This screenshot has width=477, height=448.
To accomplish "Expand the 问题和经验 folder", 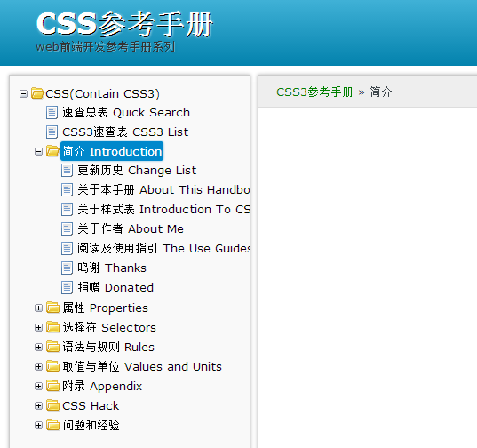I will (x=38, y=425).
